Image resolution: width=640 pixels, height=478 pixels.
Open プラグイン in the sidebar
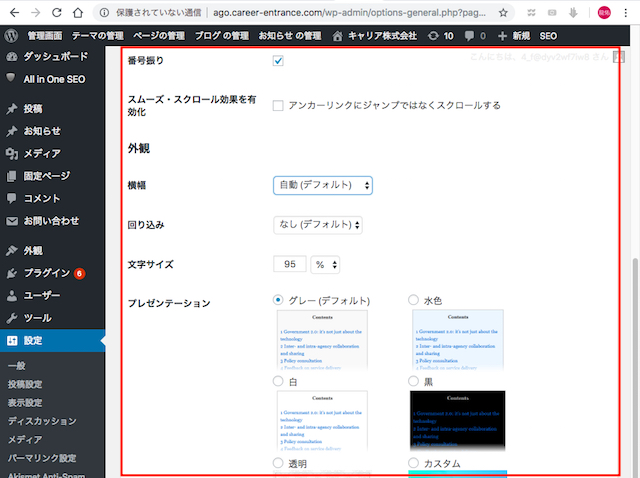pos(46,272)
